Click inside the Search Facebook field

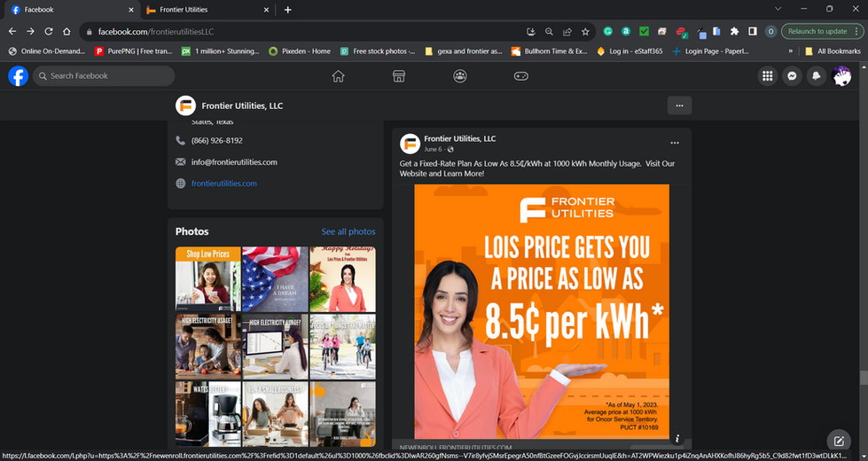click(104, 76)
